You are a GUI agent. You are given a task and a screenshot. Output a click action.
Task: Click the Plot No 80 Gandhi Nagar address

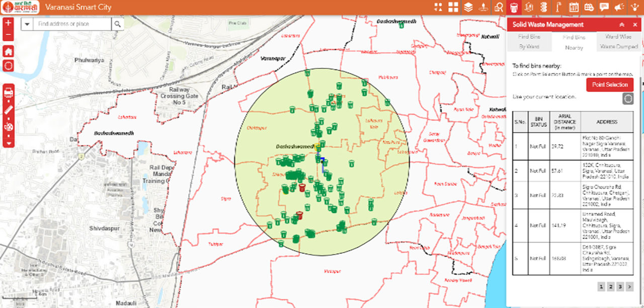tap(607, 146)
